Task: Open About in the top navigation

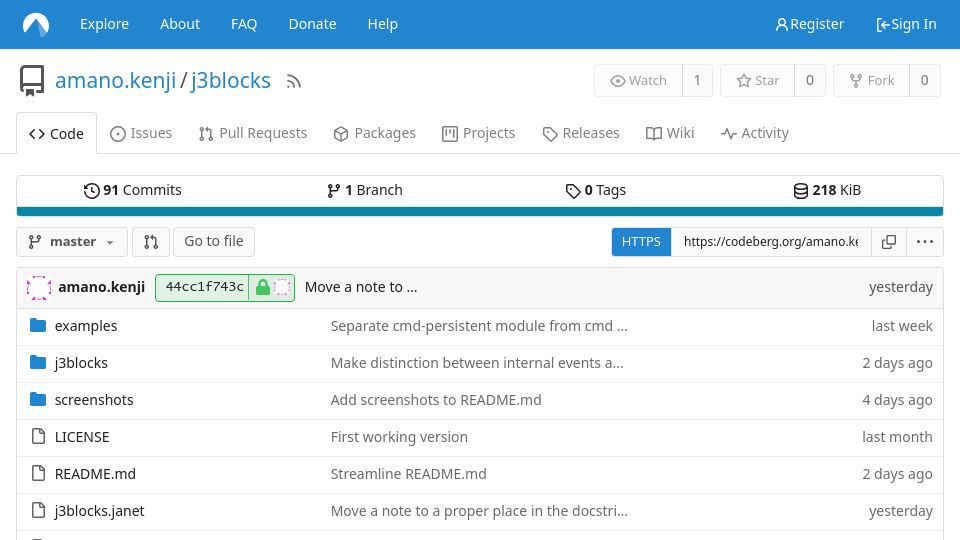Action: click(x=180, y=24)
